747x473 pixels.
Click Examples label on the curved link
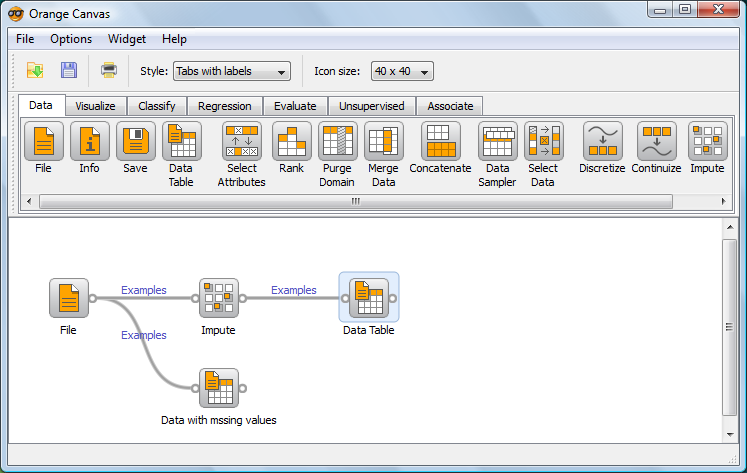(x=144, y=335)
